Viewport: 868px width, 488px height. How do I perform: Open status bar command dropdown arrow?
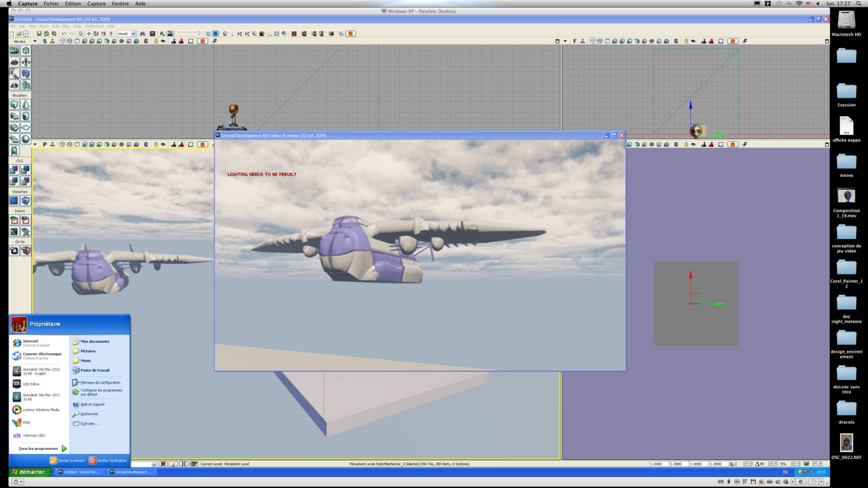(154, 464)
